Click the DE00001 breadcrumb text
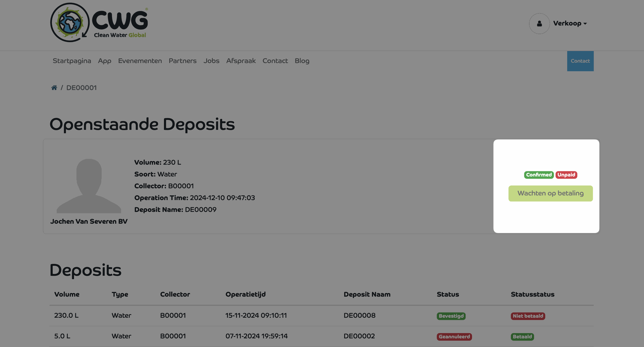The height and width of the screenshot is (347, 644). pos(82,88)
